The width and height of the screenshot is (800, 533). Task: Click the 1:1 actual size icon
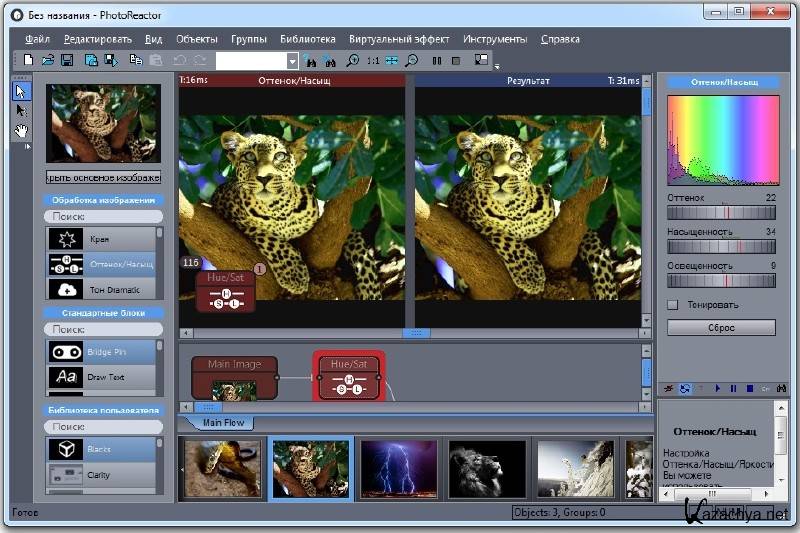point(372,61)
